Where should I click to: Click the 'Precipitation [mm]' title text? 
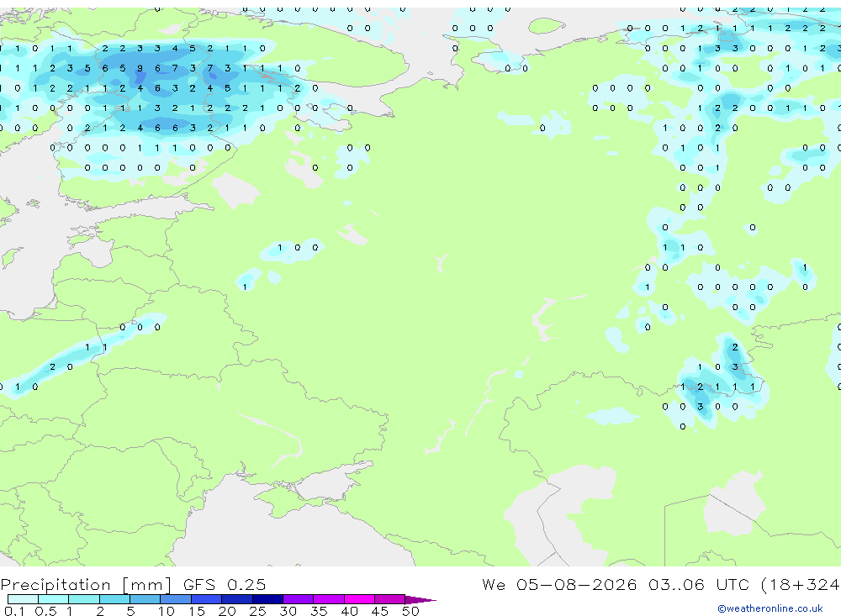click(86, 585)
